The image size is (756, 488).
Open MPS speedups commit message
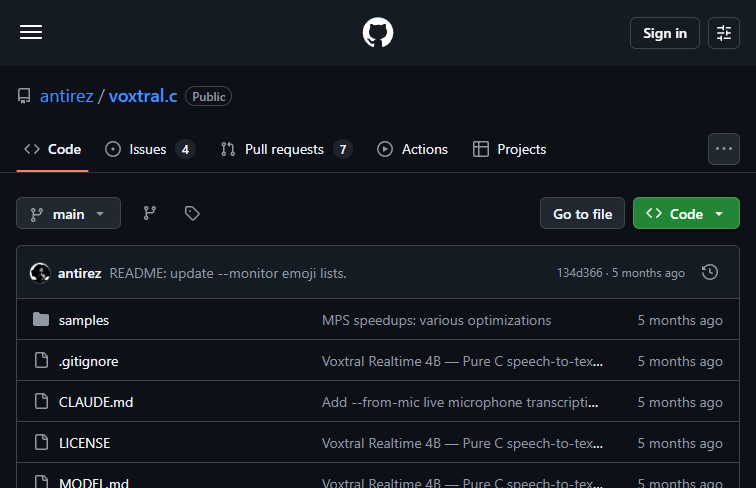pos(436,320)
